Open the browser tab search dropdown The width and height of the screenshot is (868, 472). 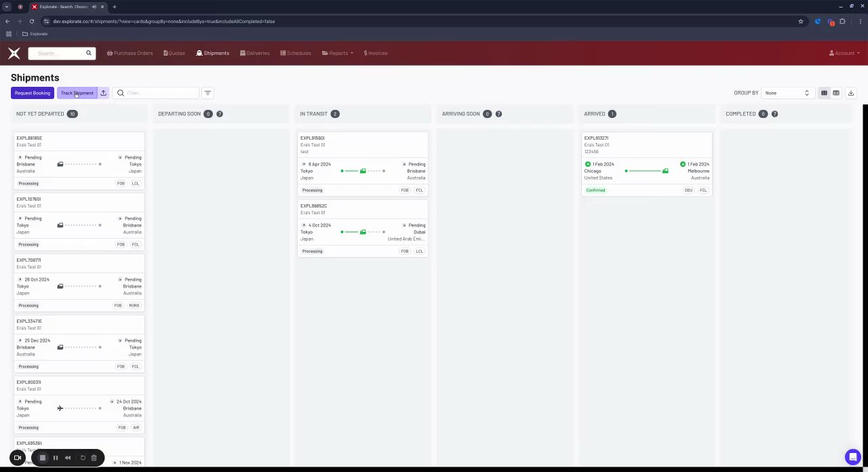[x=6, y=7]
